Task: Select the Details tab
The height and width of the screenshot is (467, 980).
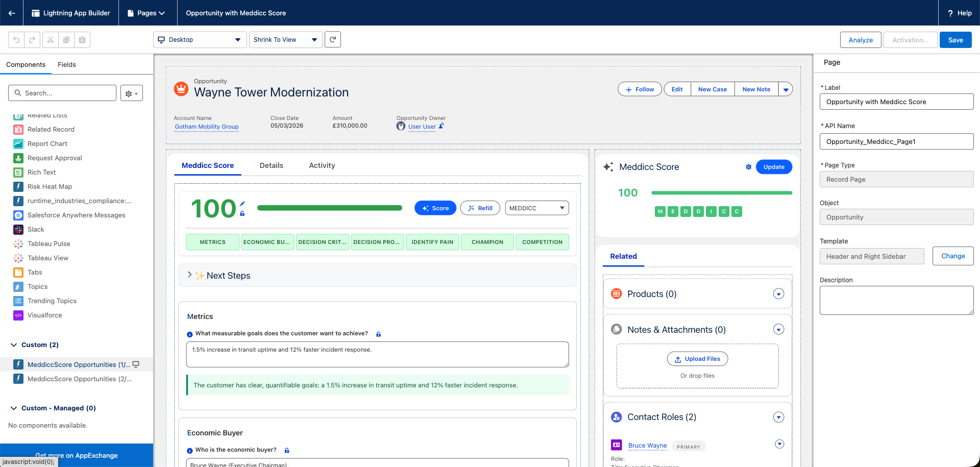Action: (272, 165)
